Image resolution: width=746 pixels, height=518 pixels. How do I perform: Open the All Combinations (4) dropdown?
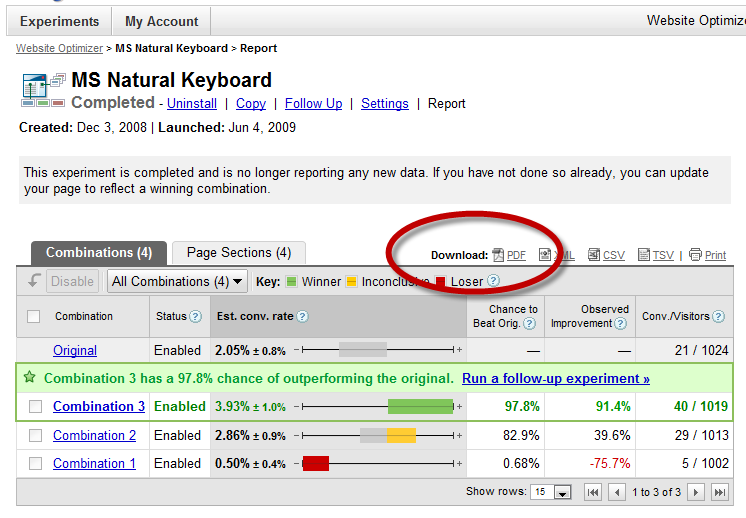[x=177, y=281]
